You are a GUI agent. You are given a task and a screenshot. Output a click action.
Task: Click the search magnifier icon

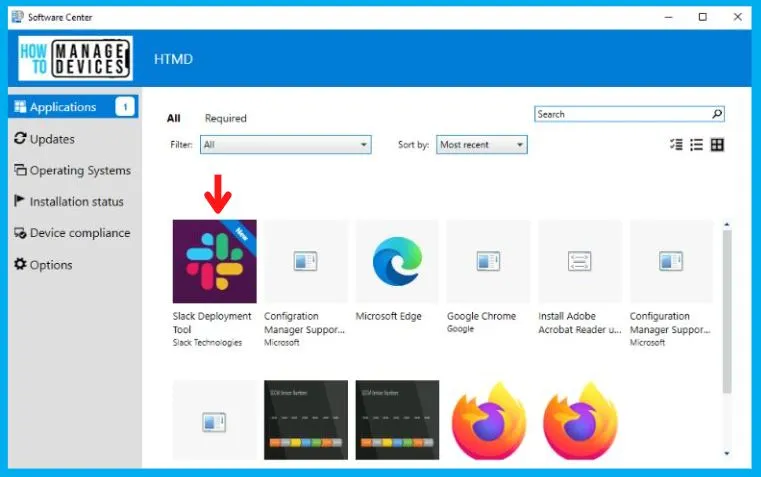717,114
